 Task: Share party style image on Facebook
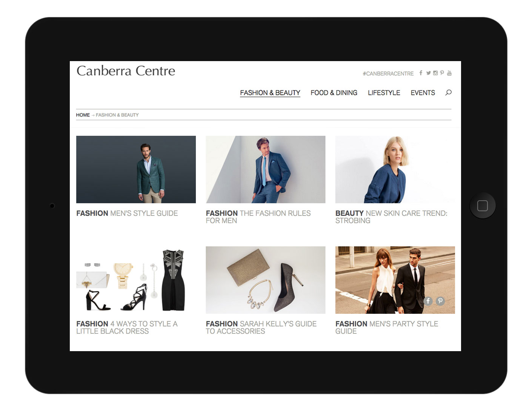click(428, 301)
